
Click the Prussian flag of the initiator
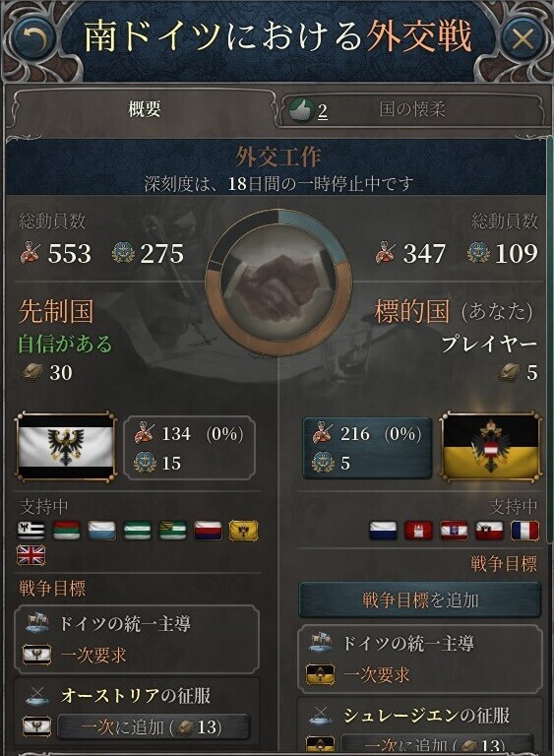click(x=66, y=447)
